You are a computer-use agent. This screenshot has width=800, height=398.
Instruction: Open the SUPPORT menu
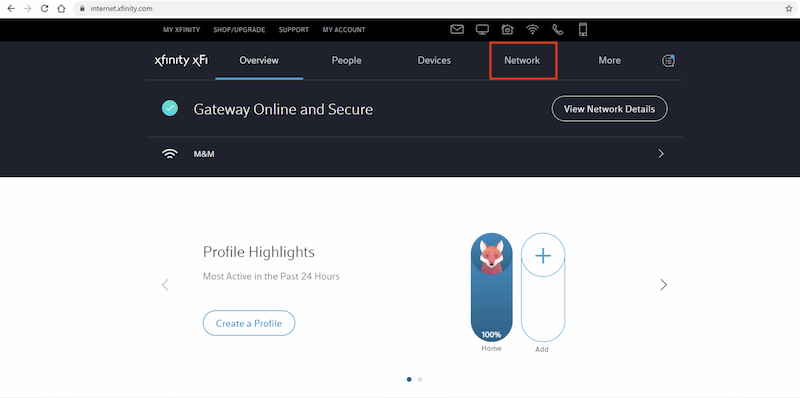coord(294,30)
